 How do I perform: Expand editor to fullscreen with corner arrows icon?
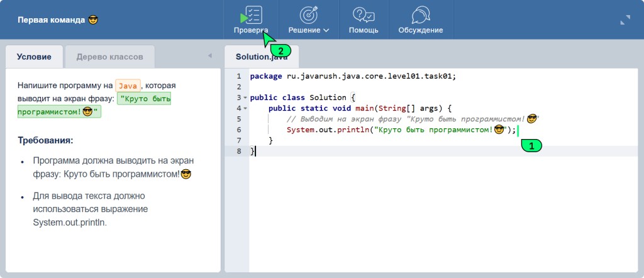pyautogui.click(x=625, y=20)
